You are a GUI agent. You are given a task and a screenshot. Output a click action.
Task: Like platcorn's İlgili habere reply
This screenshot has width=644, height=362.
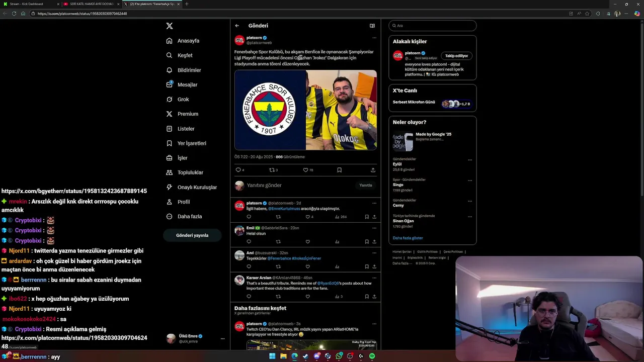pyautogui.click(x=308, y=217)
